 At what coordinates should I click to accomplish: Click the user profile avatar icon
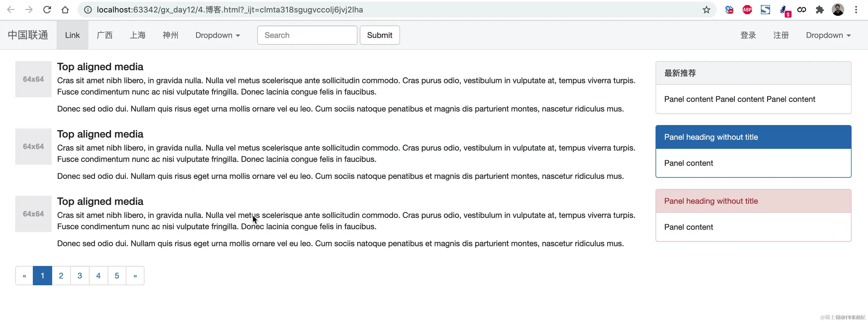(x=838, y=10)
